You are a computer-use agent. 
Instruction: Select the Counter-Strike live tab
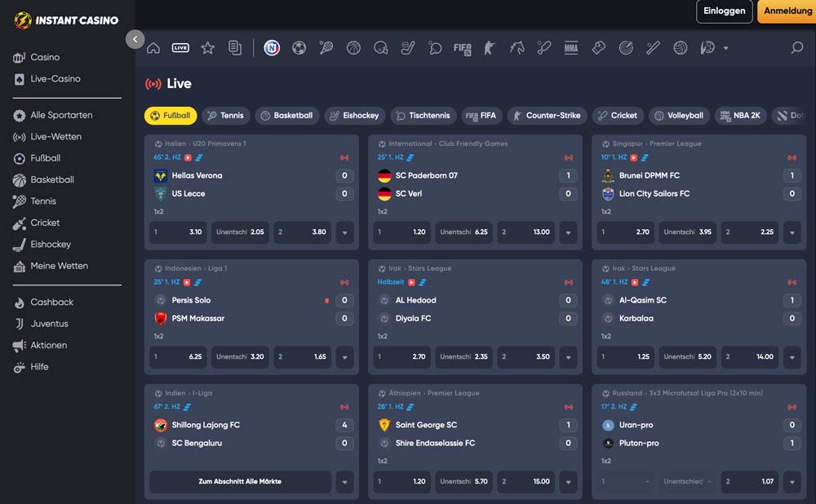tap(546, 116)
